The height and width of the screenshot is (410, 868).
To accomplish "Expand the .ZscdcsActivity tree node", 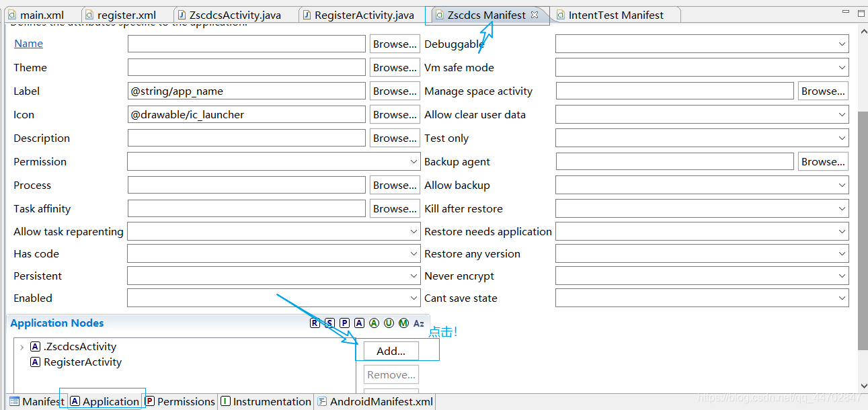I will coord(22,347).
